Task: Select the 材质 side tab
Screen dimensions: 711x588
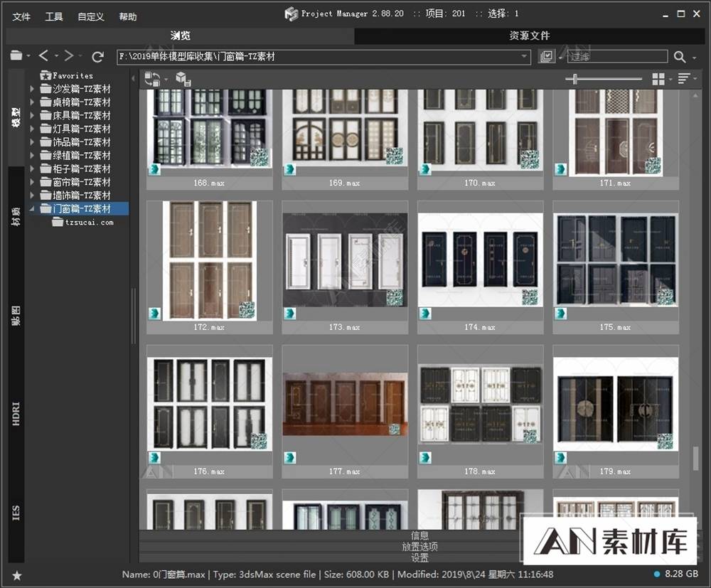Action: (16, 217)
